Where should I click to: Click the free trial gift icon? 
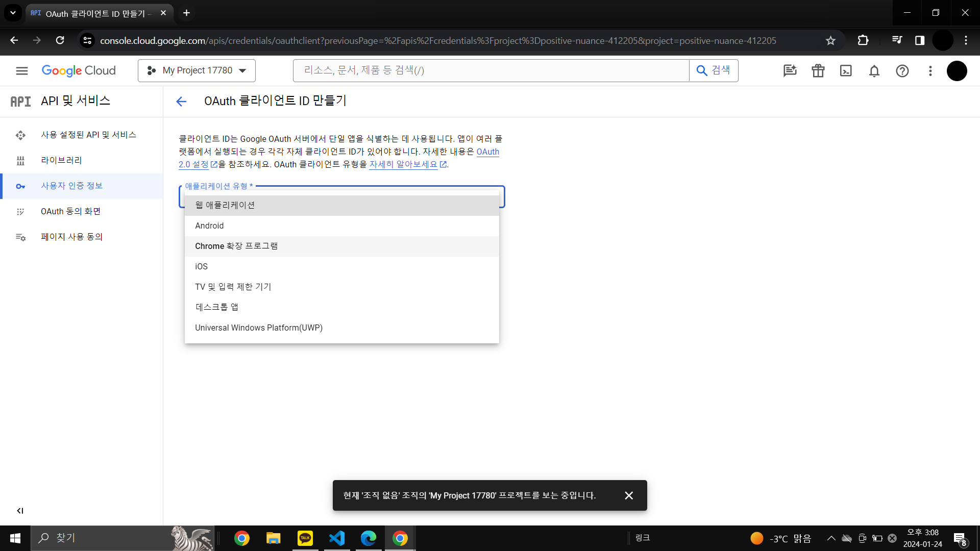tap(818, 71)
